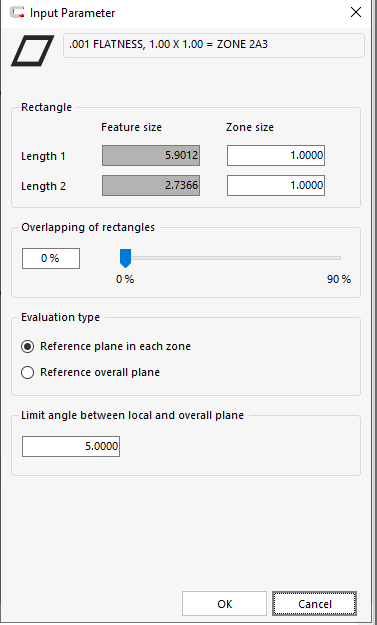The width and height of the screenshot is (377, 625).
Task: Click the Length 1 zone size field
Action: (276, 155)
